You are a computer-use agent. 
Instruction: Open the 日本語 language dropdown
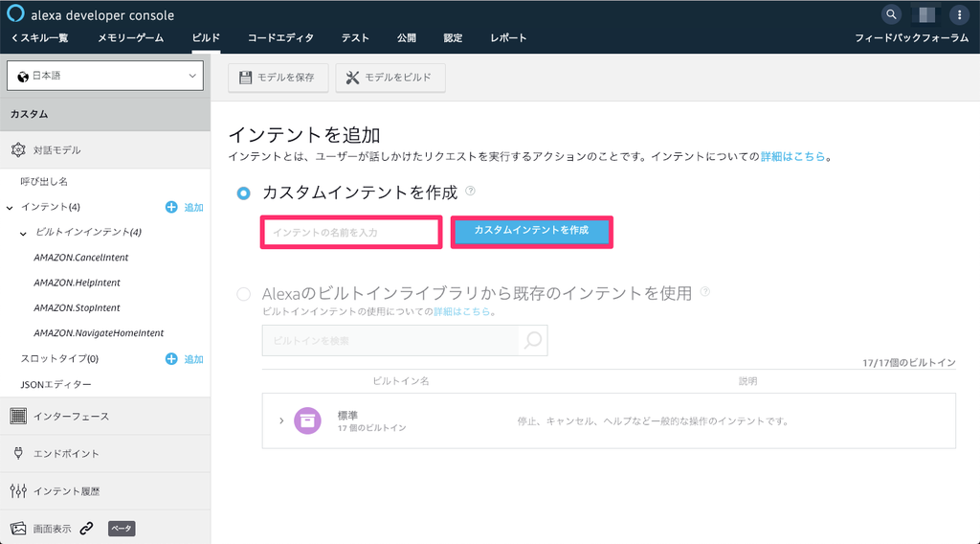tap(105, 76)
